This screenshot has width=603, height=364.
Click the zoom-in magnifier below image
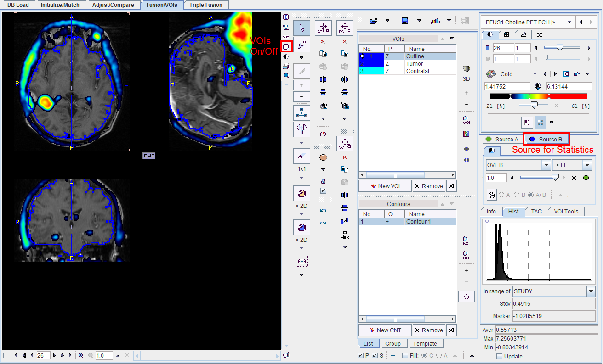[81, 355]
